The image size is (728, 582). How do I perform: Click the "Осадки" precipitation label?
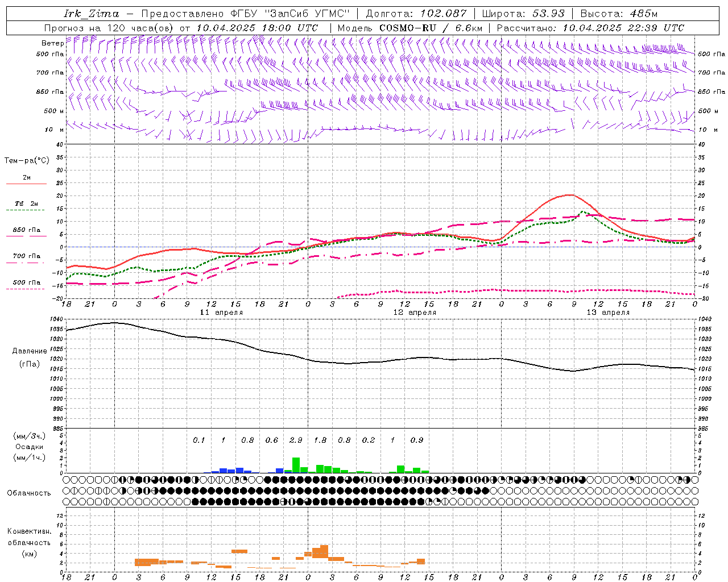pos(30,447)
